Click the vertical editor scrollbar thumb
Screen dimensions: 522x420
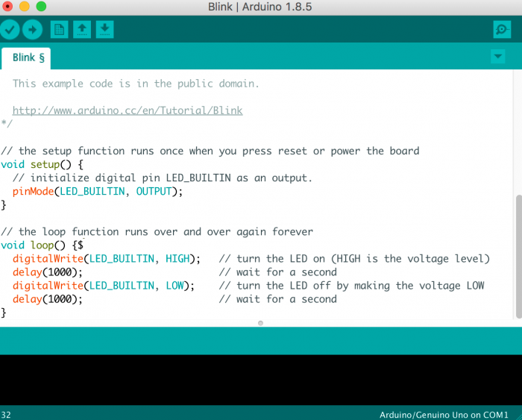pos(518,257)
